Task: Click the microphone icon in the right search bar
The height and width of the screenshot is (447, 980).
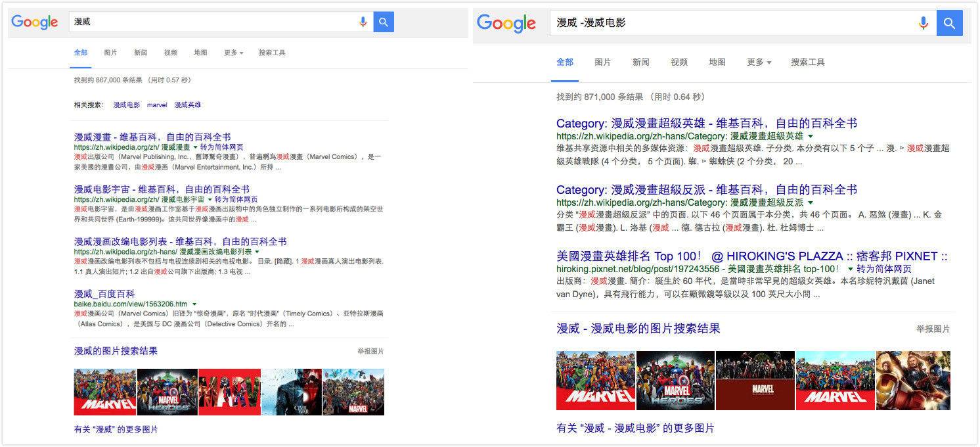Action: [924, 23]
